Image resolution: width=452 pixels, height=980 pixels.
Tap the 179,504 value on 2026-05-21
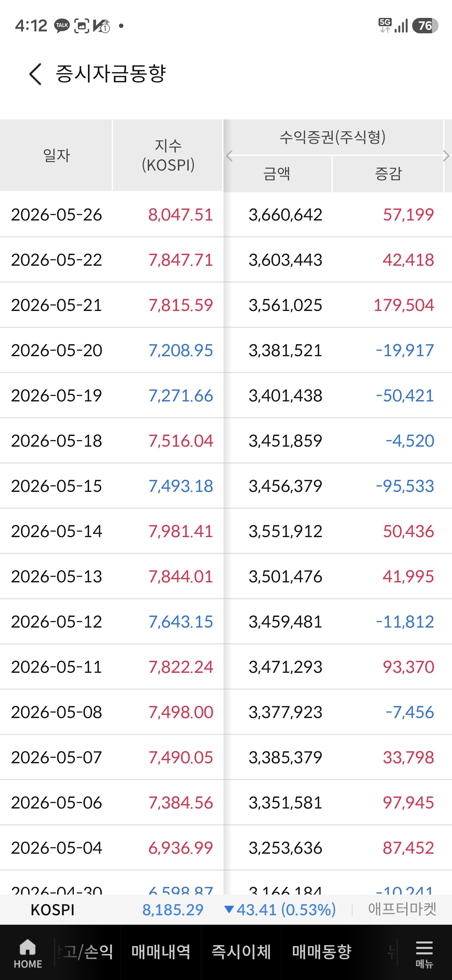click(x=403, y=305)
